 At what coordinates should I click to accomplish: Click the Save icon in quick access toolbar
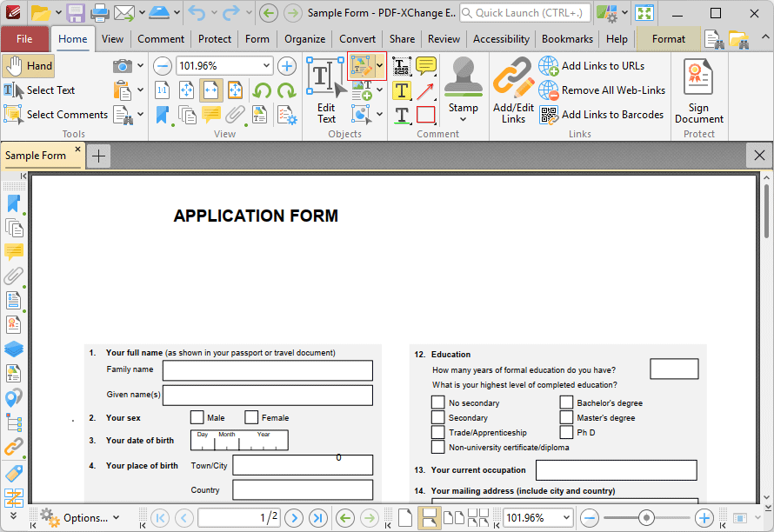pos(76,13)
